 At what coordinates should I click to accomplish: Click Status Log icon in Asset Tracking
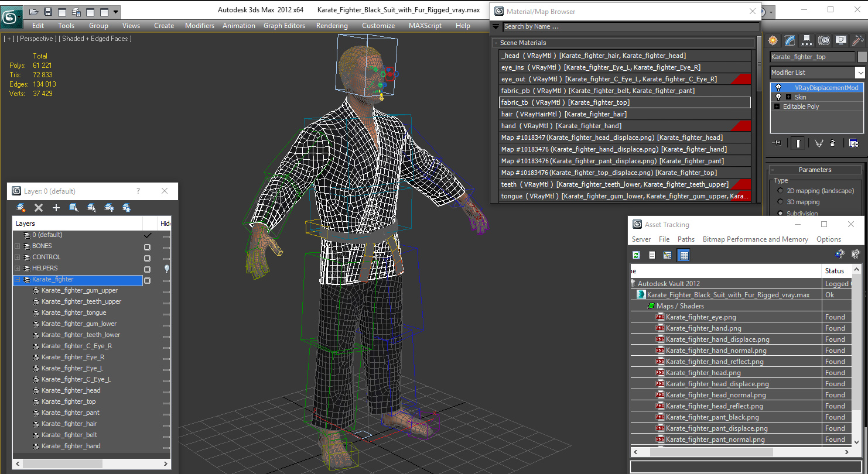(x=652, y=255)
